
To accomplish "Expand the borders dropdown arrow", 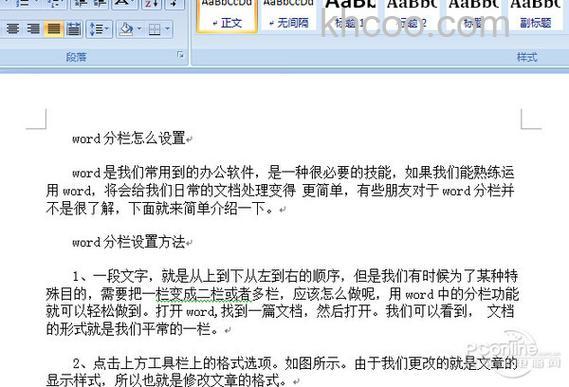I will [167, 29].
